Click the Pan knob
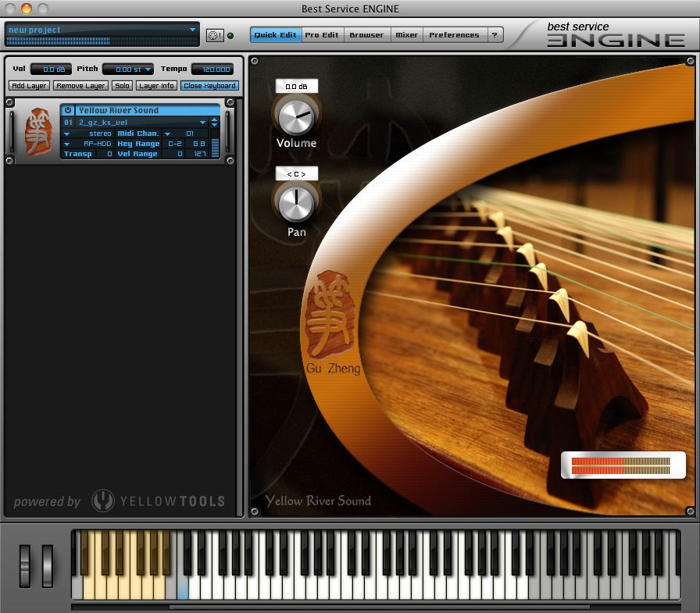Image resolution: width=700 pixels, height=613 pixels. tap(296, 203)
